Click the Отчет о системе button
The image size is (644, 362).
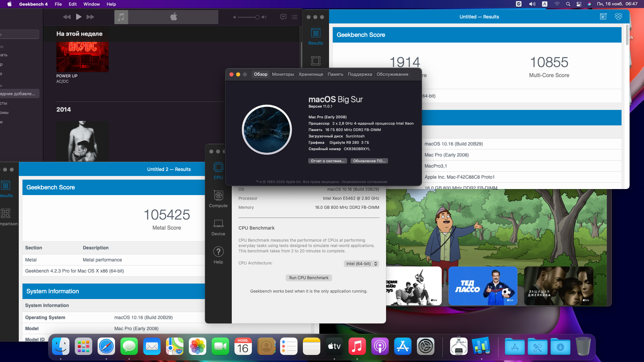click(327, 161)
